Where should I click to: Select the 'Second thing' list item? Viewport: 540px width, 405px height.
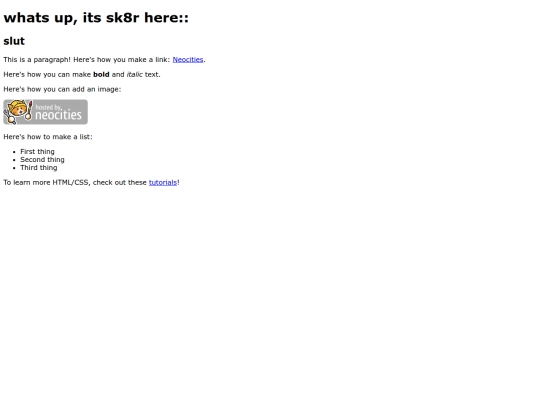coord(42,159)
